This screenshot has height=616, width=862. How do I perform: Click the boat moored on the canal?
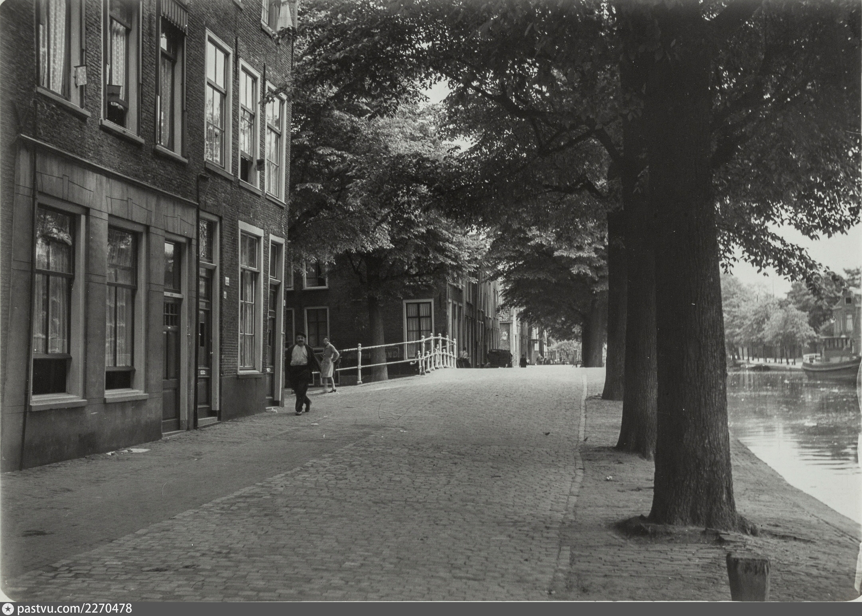pyautogui.click(x=831, y=365)
